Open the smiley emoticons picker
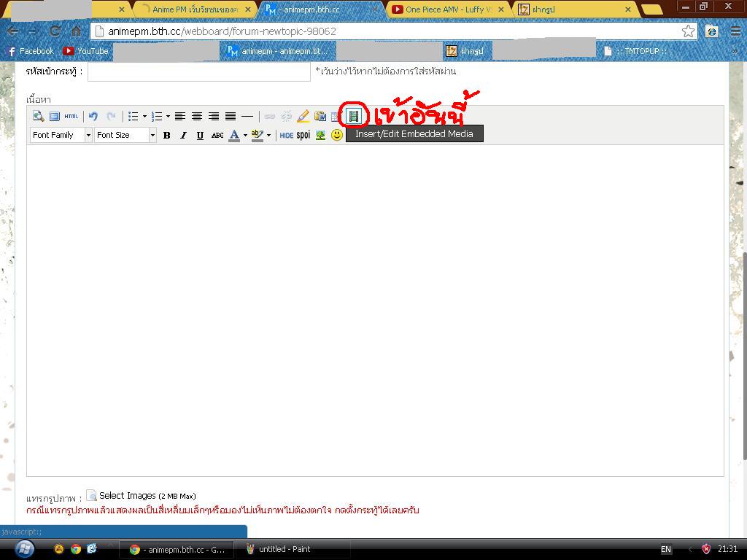This screenshot has height=560, width=747. 337,135
